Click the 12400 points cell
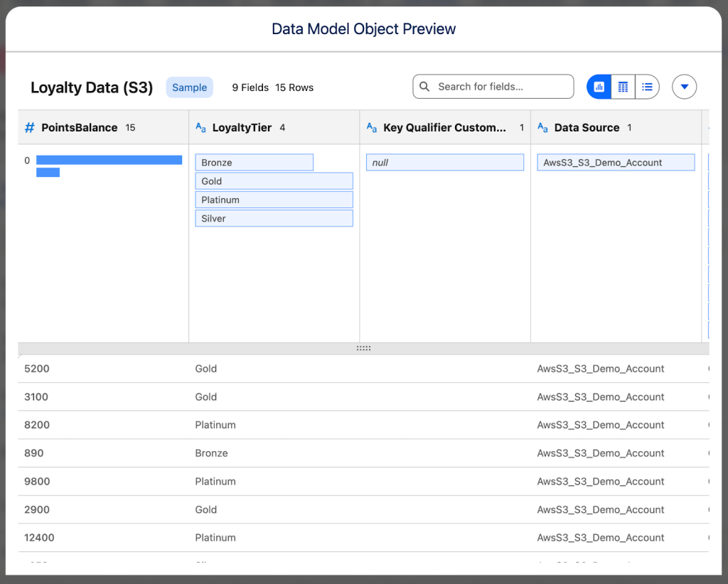 [39, 538]
